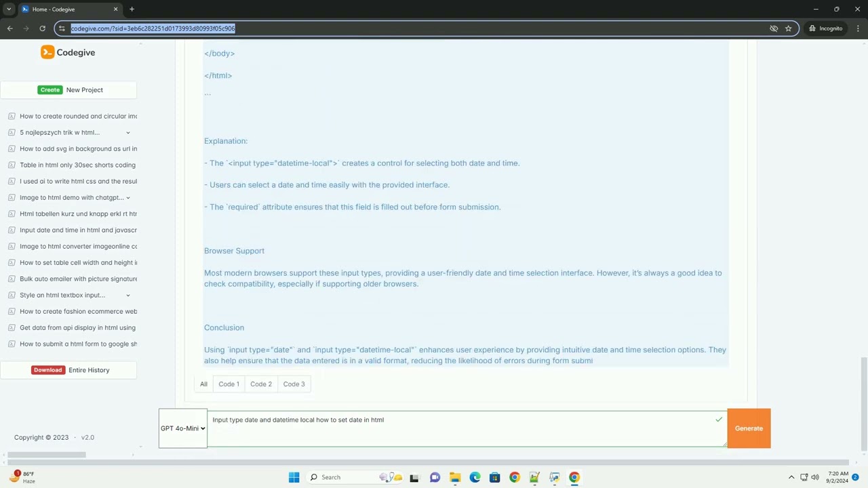
Task: Click the project icon beside 'Table in html only 30sec'
Action: point(12,165)
